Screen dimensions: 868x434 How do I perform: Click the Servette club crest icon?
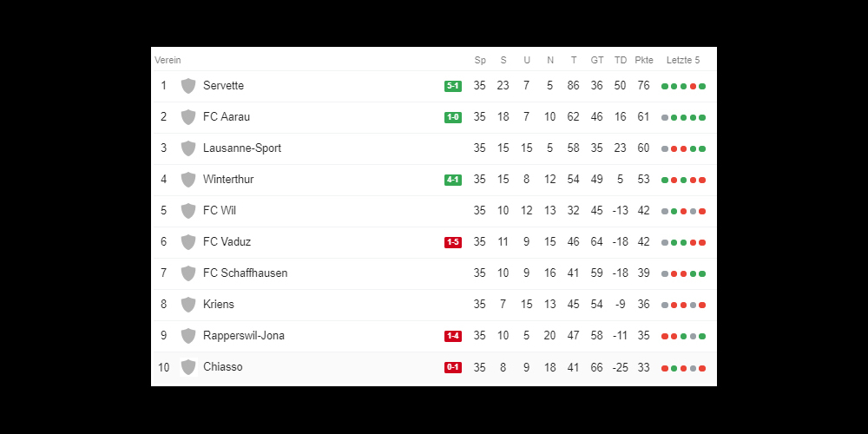coord(188,86)
